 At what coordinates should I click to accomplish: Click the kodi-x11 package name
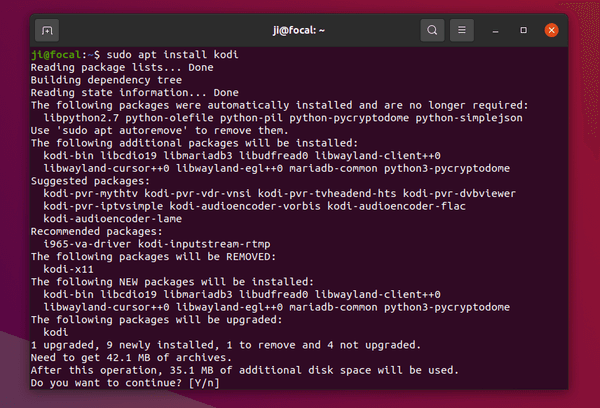point(68,269)
